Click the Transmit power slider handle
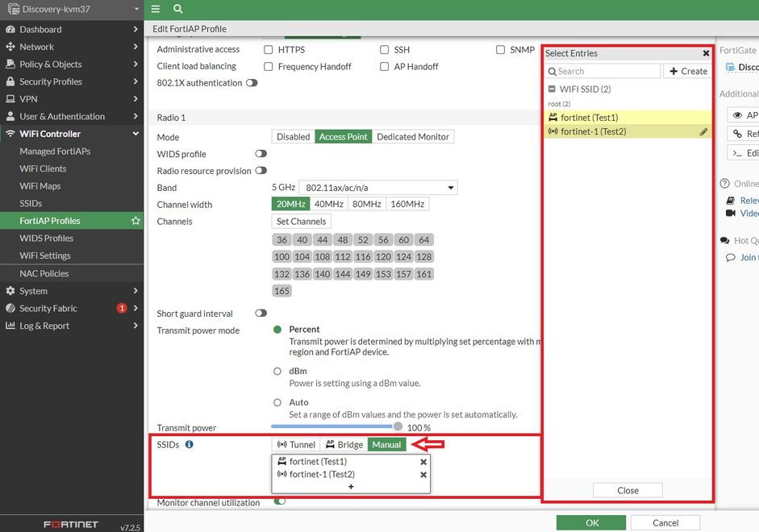The height and width of the screenshot is (532, 759). (x=398, y=426)
